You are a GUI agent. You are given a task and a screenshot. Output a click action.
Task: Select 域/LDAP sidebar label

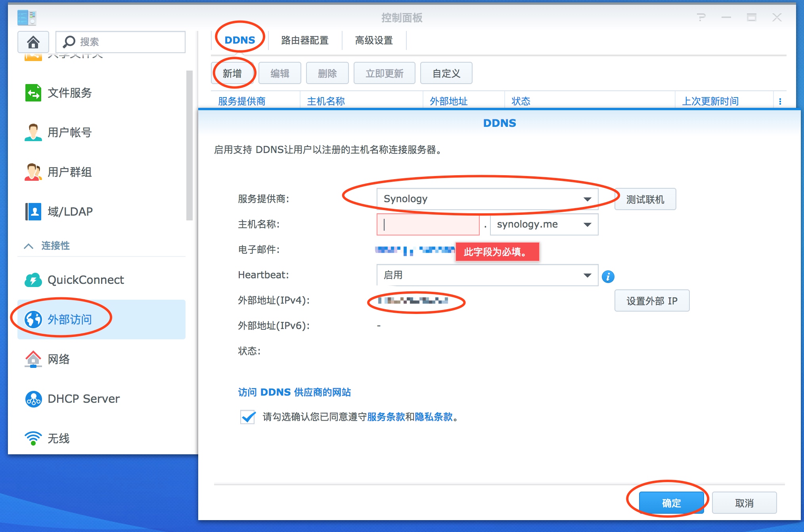coord(70,212)
